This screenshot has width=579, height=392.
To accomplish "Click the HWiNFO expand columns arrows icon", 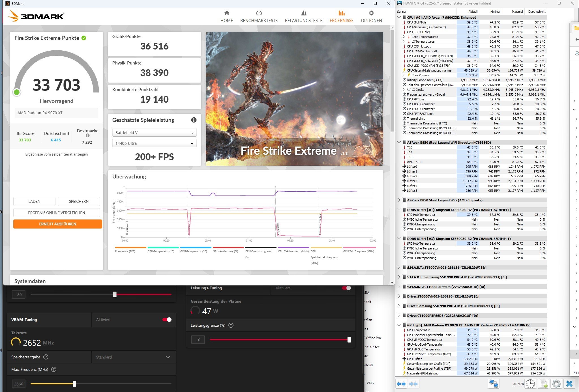I will tap(401, 384).
